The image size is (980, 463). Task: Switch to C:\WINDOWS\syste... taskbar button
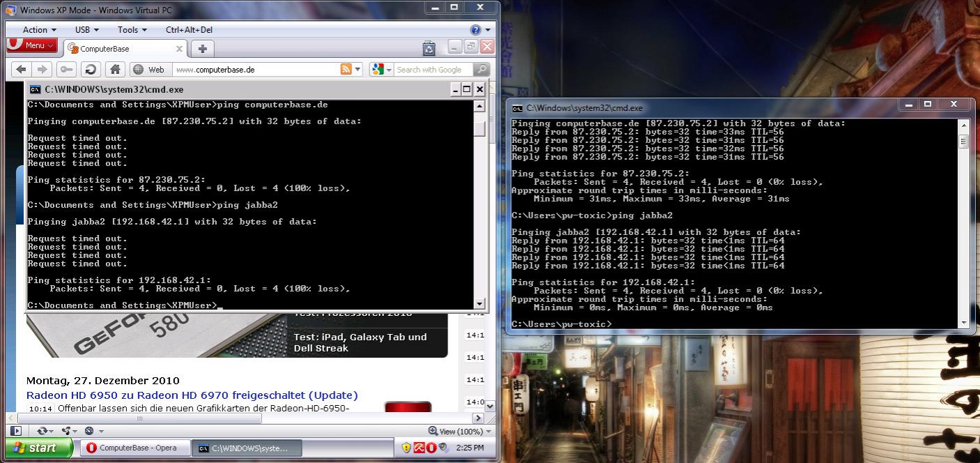245,448
